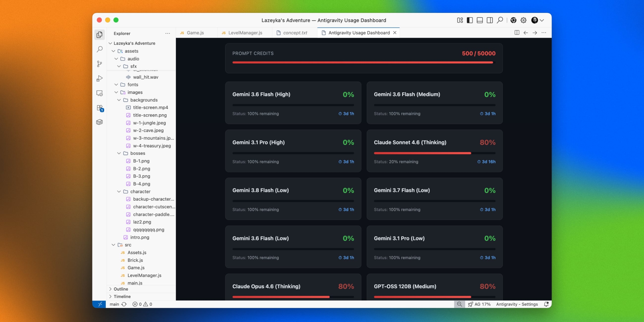Image resolution: width=644 pixels, height=322 pixels.
Task: Switch to the Game.js tab
Action: point(196,33)
